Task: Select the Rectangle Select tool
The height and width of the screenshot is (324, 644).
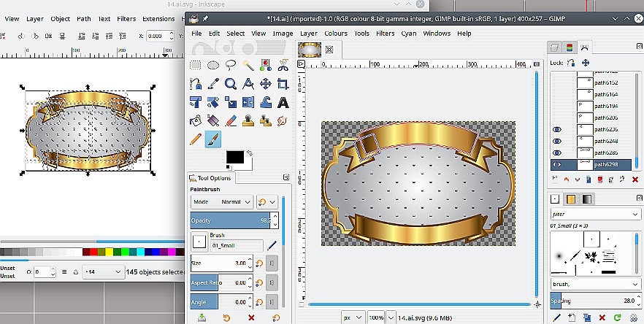Action: click(x=196, y=66)
